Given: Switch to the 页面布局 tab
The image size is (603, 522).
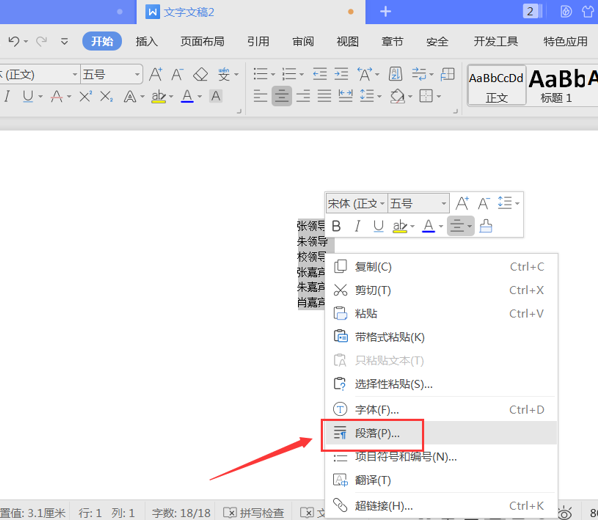Looking at the screenshot, I should (x=202, y=41).
